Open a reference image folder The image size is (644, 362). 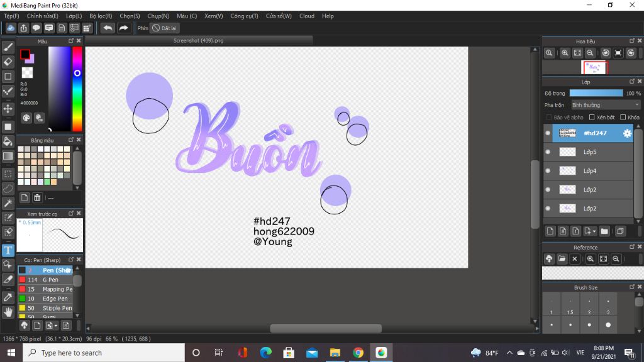coord(562,259)
